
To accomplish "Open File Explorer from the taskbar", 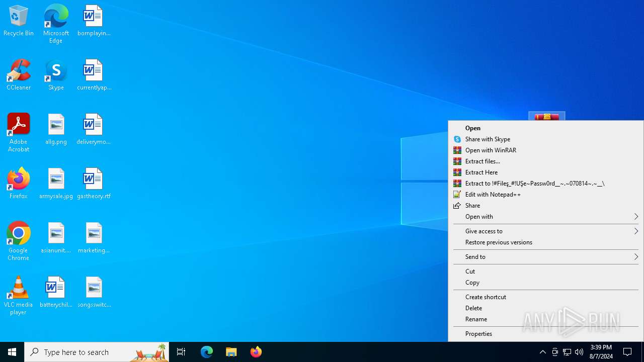I will tap(231, 352).
